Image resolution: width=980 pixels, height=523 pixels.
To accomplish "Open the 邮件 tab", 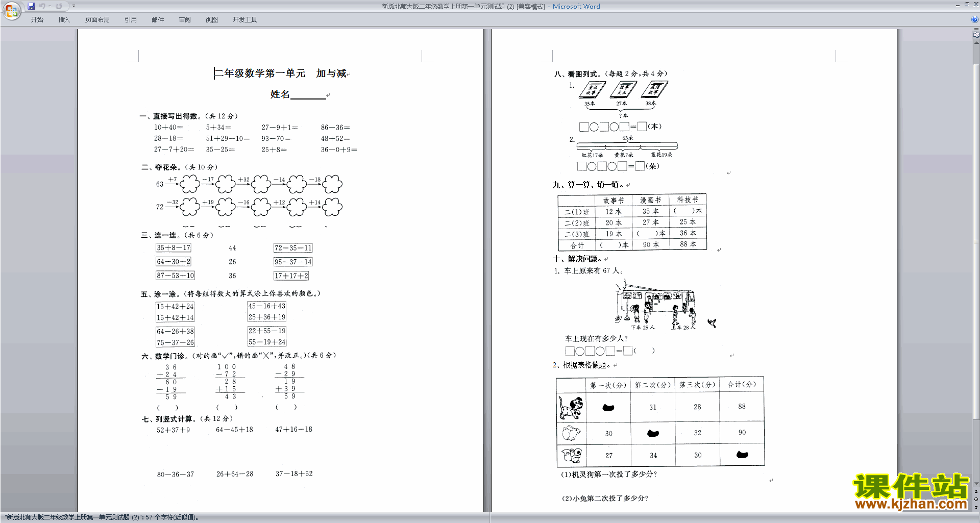I will (x=158, y=20).
